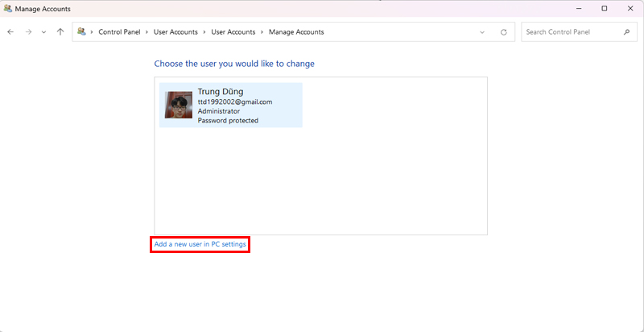Maximize the Manage Accounts window
This screenshot has height=332, width=644.
605,9
